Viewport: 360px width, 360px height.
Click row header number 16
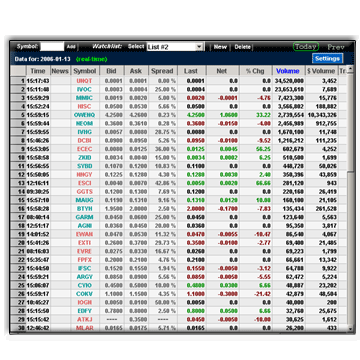18,209
